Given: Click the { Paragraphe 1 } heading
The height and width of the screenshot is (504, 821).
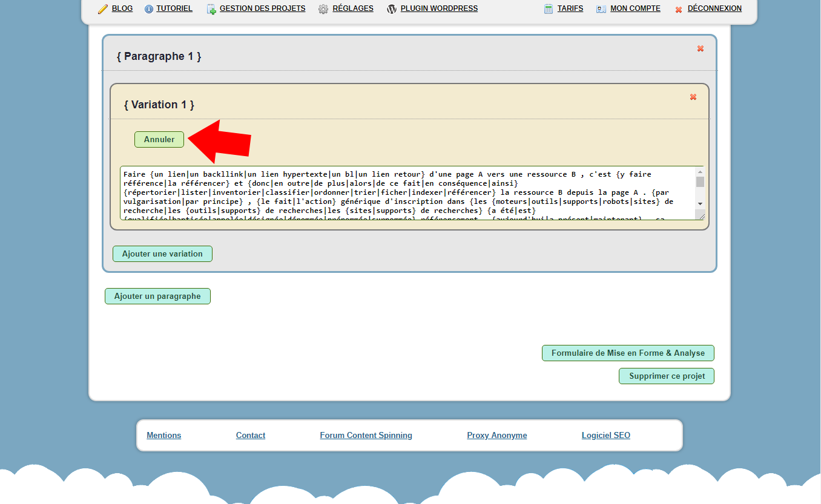Looking at the screenshot, I should (x=159, y=56).
